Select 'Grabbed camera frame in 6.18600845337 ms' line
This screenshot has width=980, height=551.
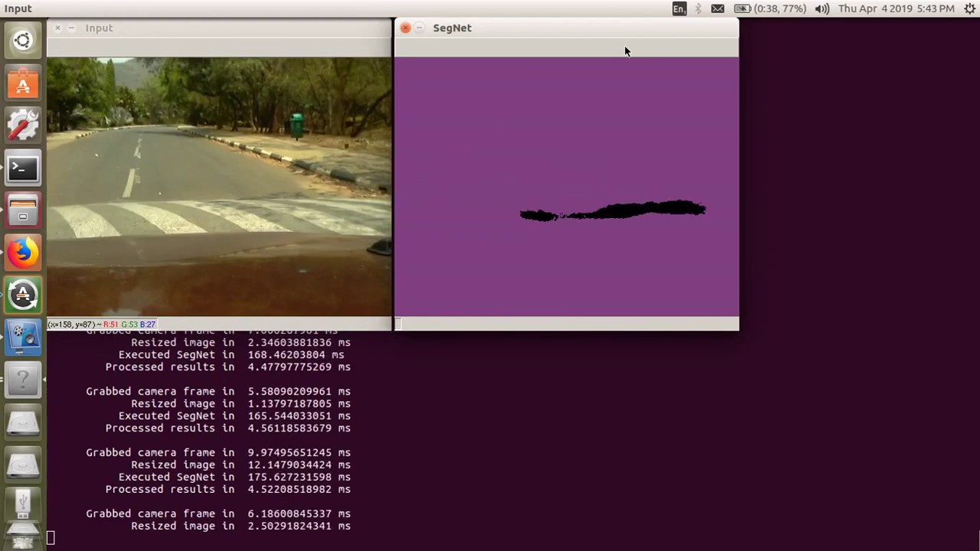pyautogui.click(x=218, y=514)
